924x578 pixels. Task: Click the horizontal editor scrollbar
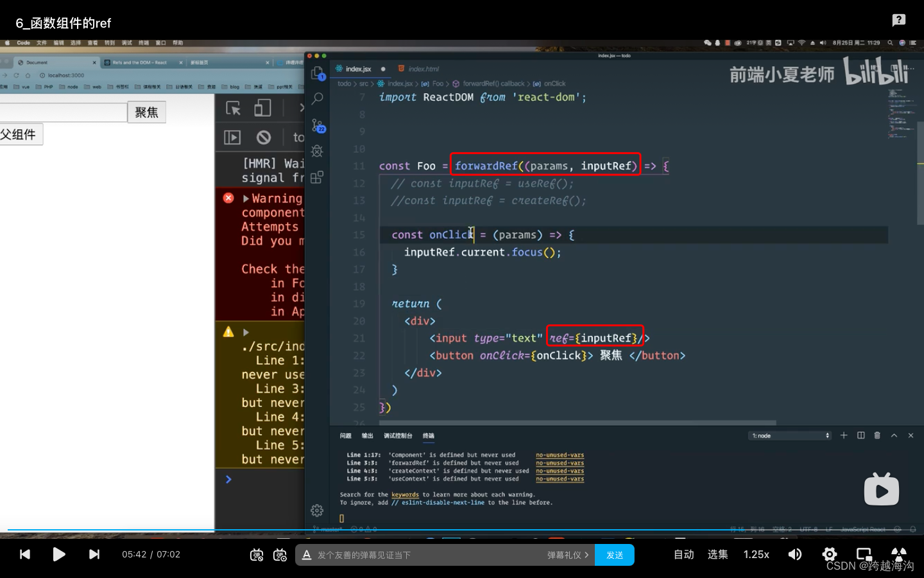tap(577, 423)
